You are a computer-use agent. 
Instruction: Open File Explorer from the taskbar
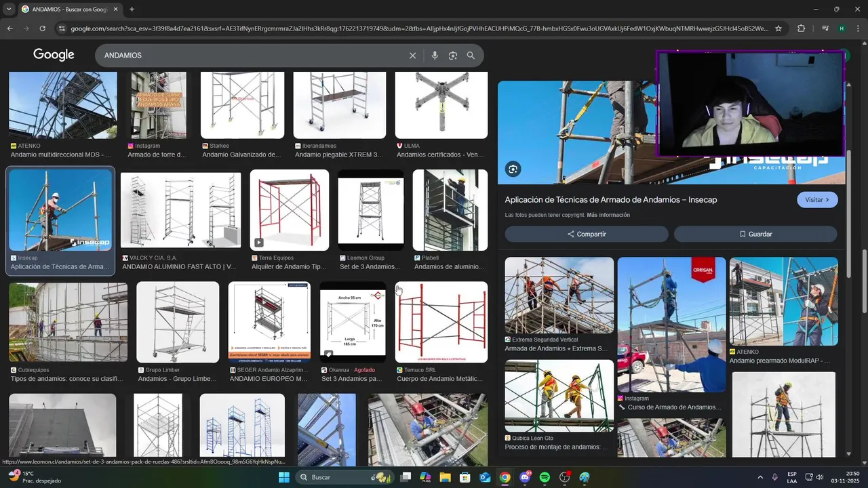click(445, 477)
